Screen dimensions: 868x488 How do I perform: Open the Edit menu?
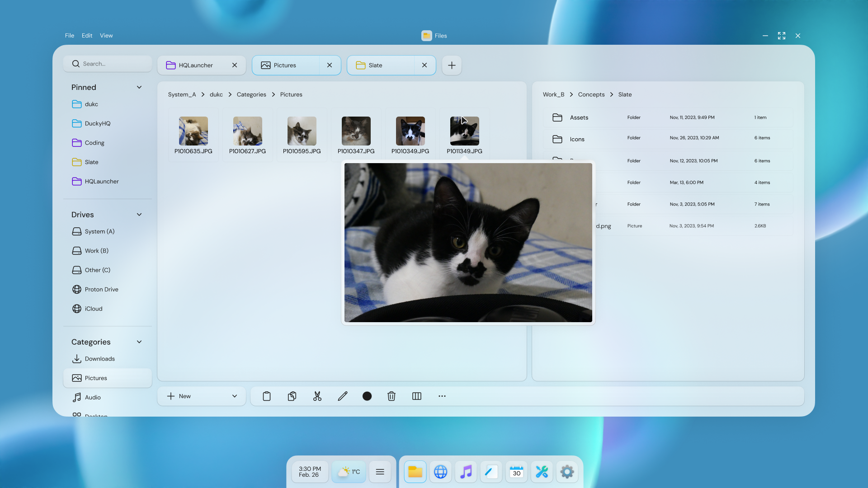pyautogui.click(x=87, y=36)
